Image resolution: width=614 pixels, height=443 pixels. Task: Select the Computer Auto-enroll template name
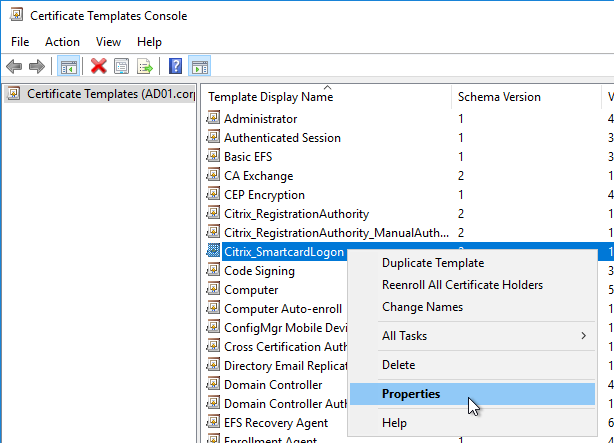tap(283, 309)
